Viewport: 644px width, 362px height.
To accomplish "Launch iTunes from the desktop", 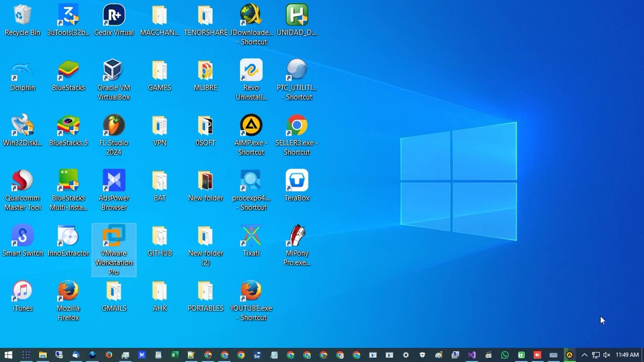I will click(x=22, y=296).
